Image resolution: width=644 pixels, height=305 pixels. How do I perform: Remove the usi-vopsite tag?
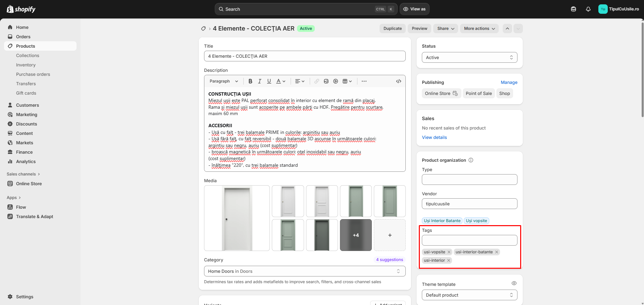pos(449,252)
